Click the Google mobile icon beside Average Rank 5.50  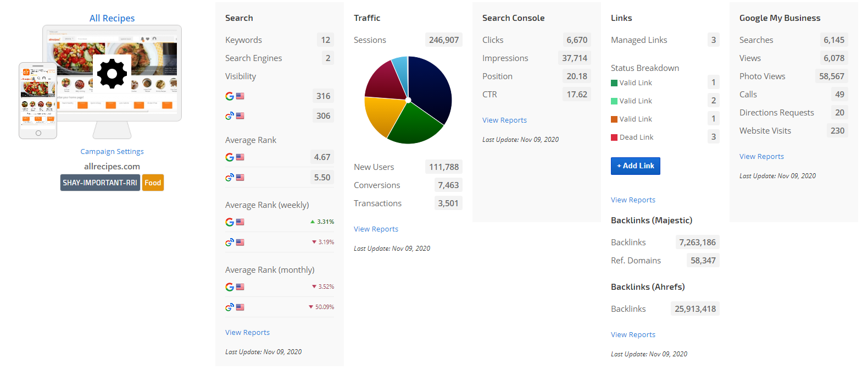230,178
